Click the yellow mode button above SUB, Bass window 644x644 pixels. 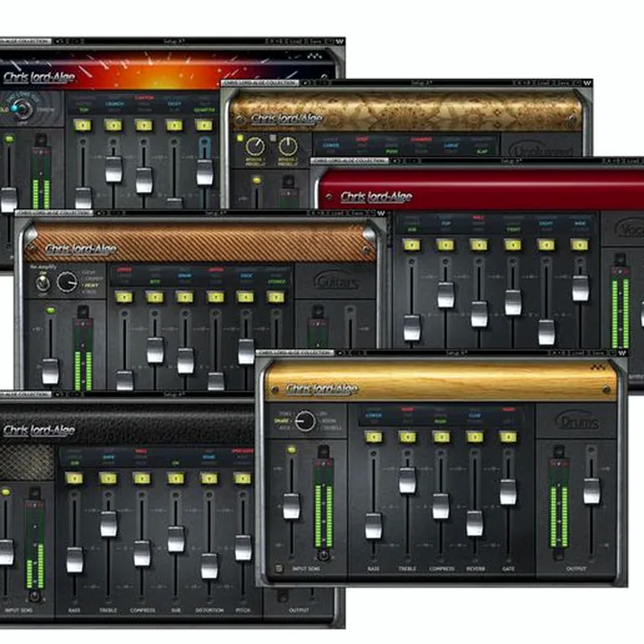[175, 479]
